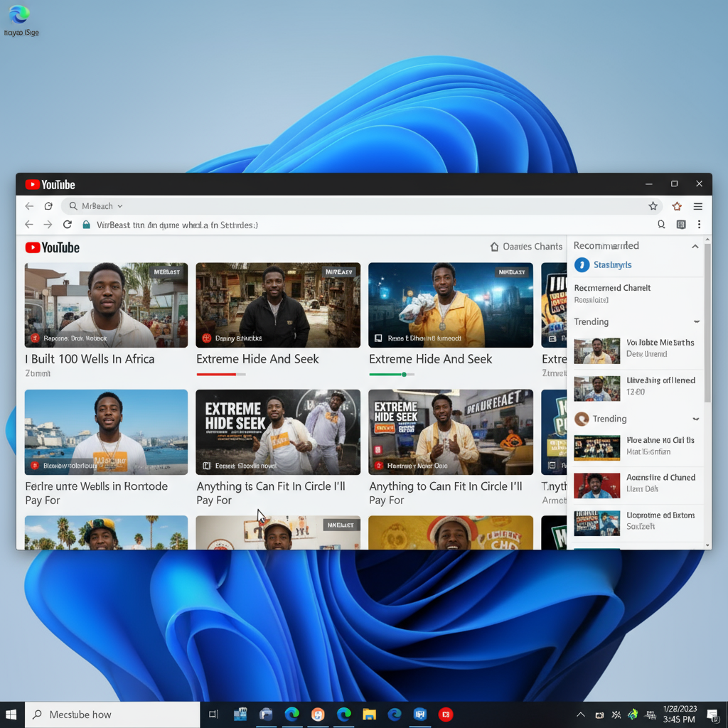Click the green progress bar knob
This screenshot has height=728, width=728.
[x=404, y=374]
